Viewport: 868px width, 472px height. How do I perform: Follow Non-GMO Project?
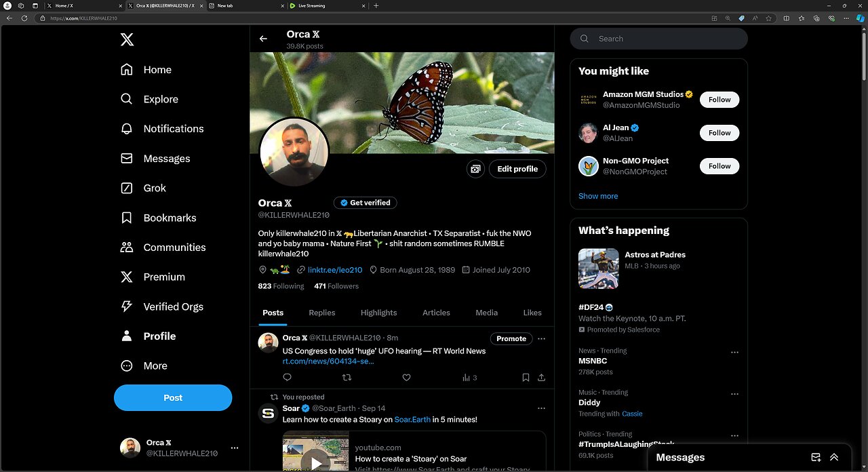pyautogui.click(x=719, y=166)
